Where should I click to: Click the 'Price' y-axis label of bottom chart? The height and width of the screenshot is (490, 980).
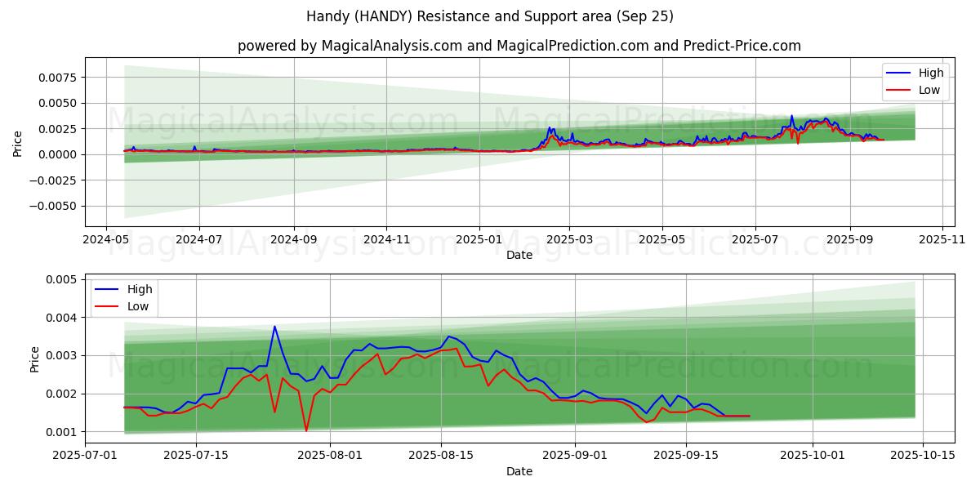[x=35, y=359]
